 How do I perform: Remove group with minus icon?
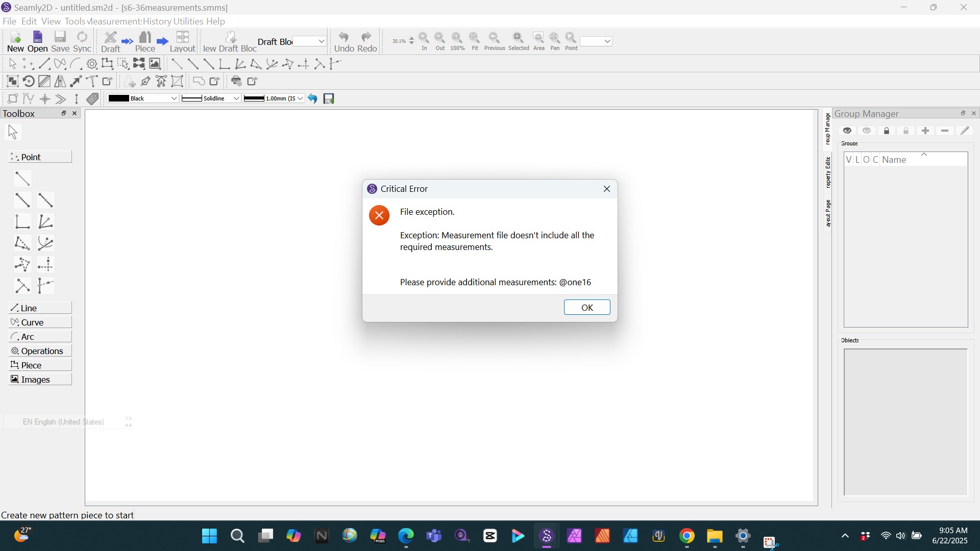[945, 131]
